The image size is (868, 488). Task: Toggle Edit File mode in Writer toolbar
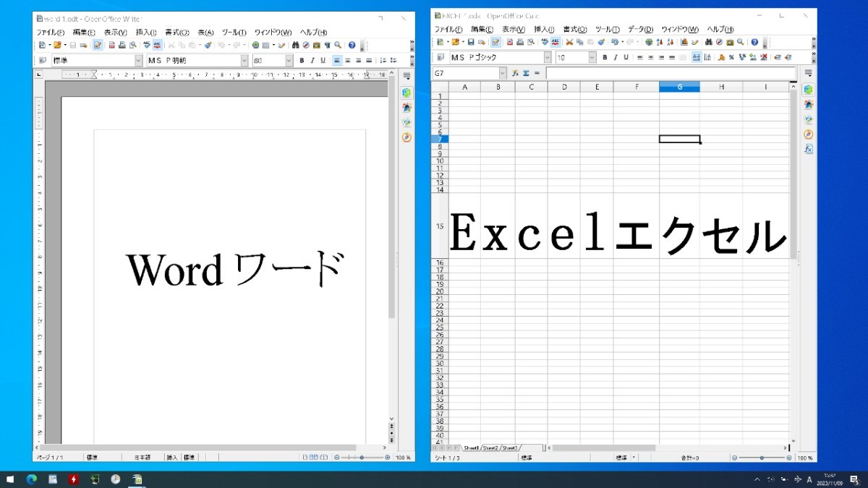coord(98,45)
